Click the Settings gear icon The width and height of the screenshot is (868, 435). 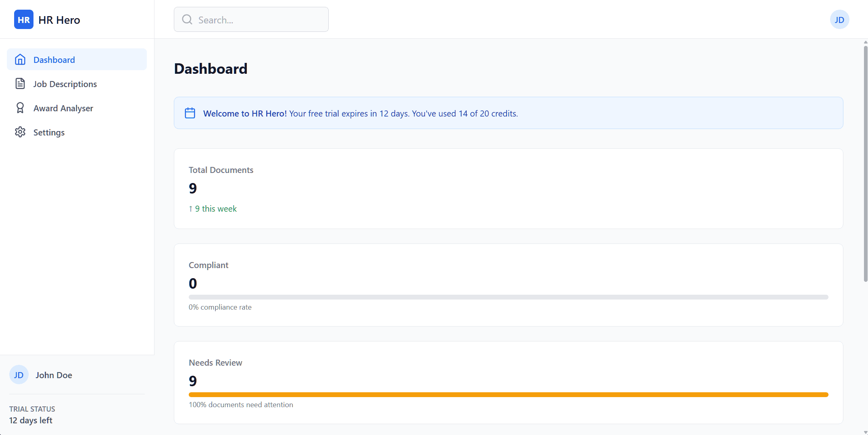(x=20, y=132)
